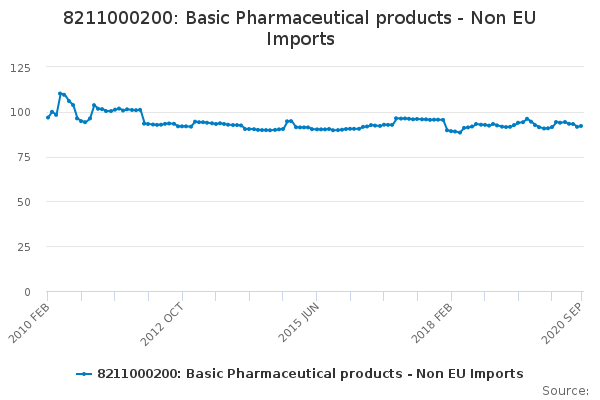Click the highest peak data point near 2010
This screenshot has width=600, height=400.
click(x=60, y=93)
